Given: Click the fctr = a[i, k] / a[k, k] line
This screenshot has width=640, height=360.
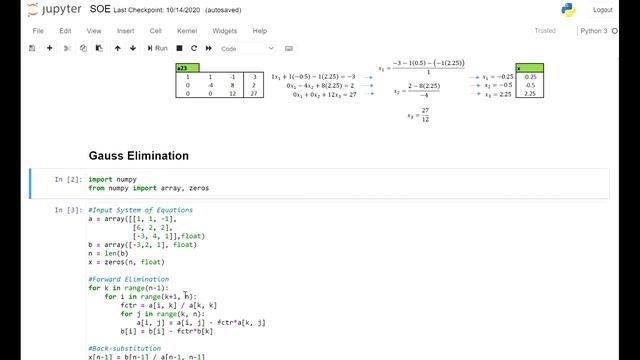Looking at the screenshot, I should pyautogui.click(x=169, y=305).
